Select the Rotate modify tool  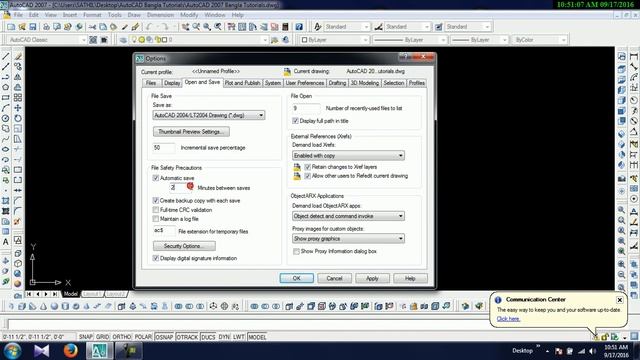18,118
